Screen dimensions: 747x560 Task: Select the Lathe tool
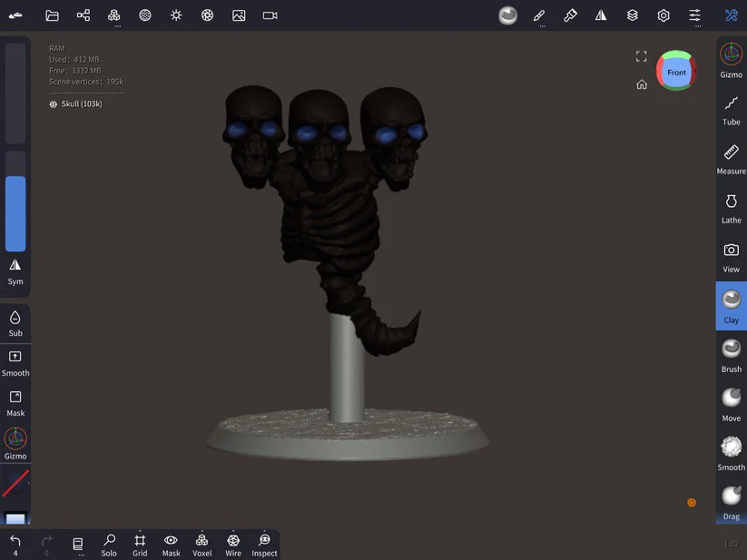point(732,209)
